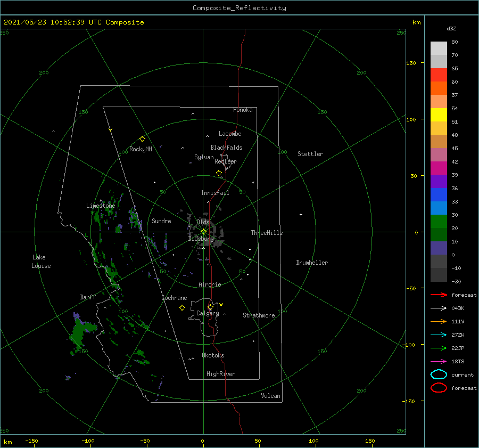Click the Vulcan label
The height and width of the screenshot is (448, 479).
[270, 396]
